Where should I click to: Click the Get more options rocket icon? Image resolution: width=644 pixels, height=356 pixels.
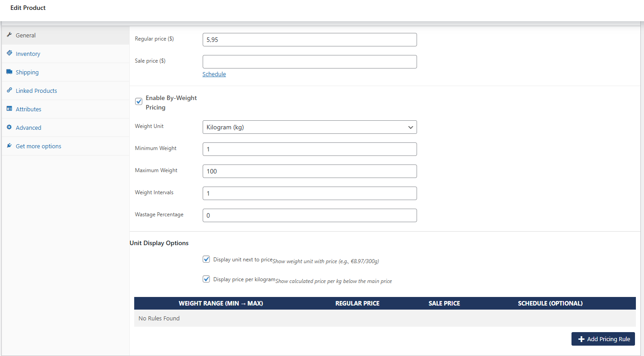pos(9,146)
